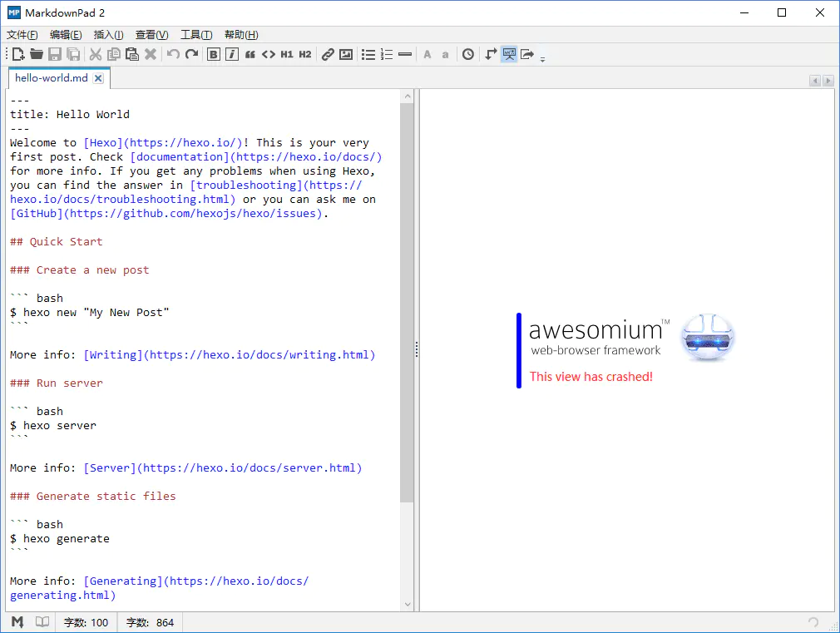The width and height of the screenshot is (840, 633).
Task: Toggle the live preview pane
Action: pos(509,54)
